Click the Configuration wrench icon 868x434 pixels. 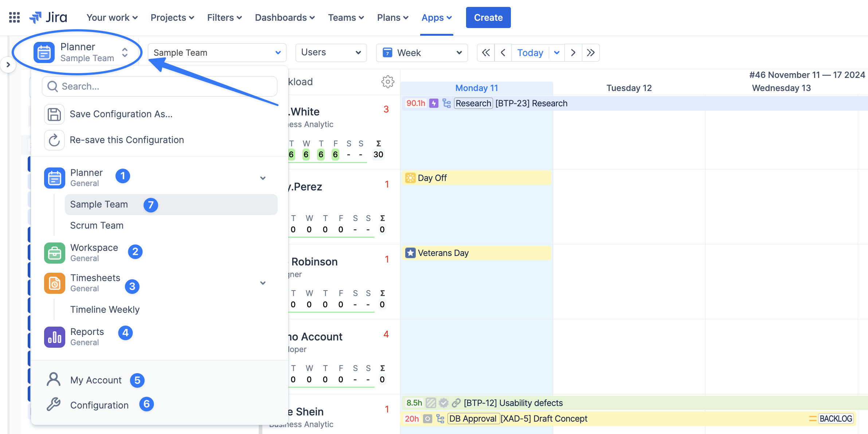[54, 405]
